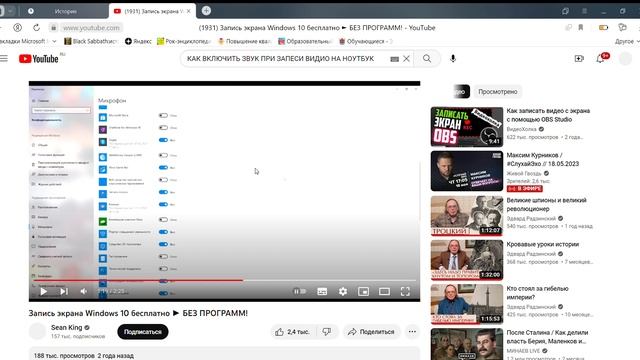This screenshot has height=360, width=640.
Task: Like the video (2,4 тыс.)
Action: pyautogui.click(x=293, y=332)
